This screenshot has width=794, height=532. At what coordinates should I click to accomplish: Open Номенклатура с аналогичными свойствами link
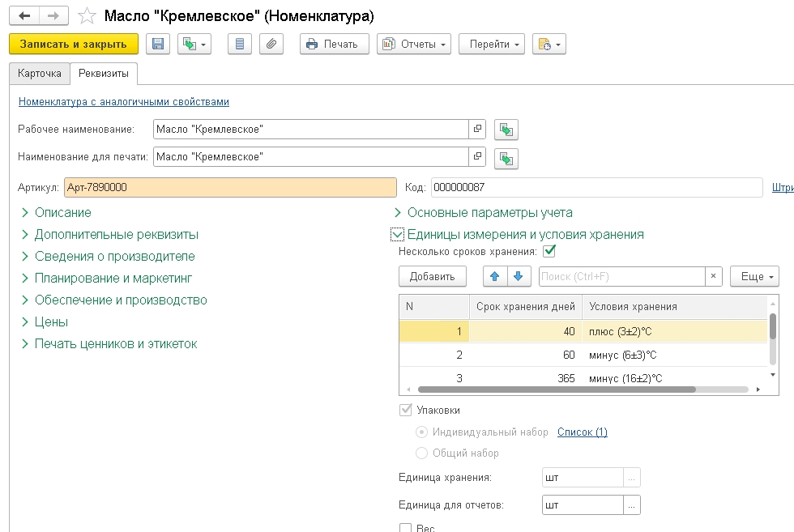click(123, 102)
